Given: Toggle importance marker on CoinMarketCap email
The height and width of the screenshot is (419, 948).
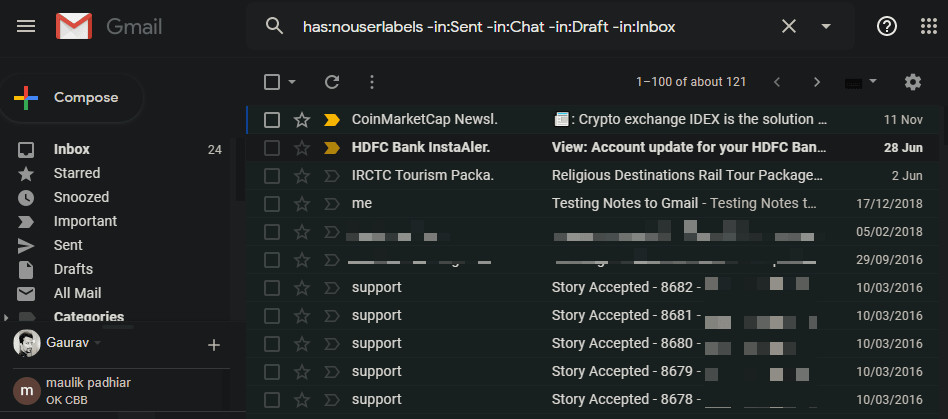Looking at the screenshot, I should pyautogui.click(x=331, y=120).
